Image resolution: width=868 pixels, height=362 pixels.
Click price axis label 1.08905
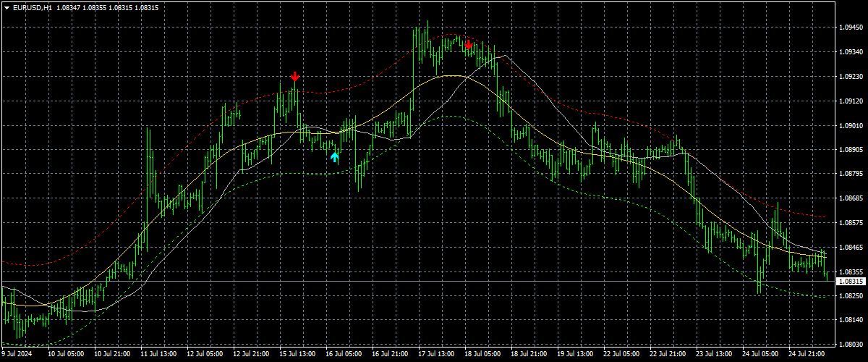click(x=850, y=149)
